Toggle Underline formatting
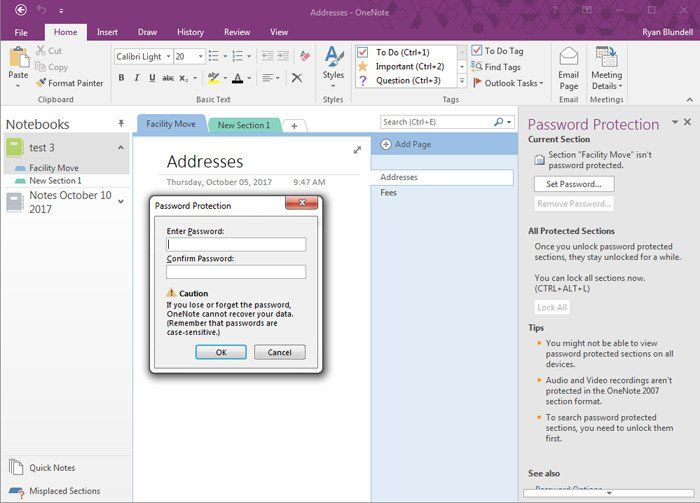Screen dimensions: 700x503 coord(152,78)
